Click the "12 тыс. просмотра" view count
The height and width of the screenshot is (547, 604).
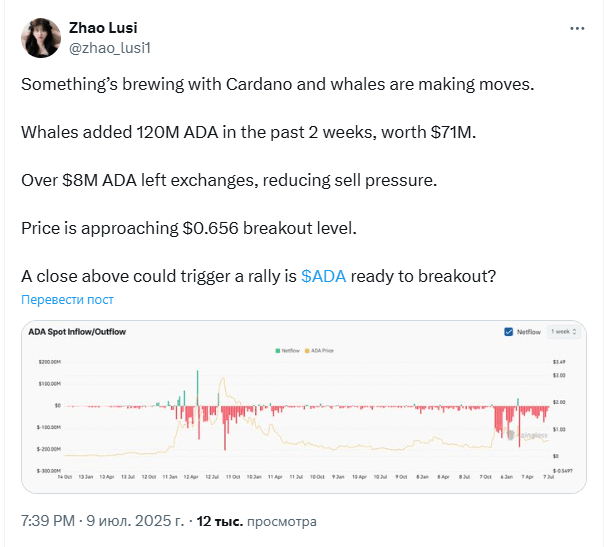click(x=256, y=521)
